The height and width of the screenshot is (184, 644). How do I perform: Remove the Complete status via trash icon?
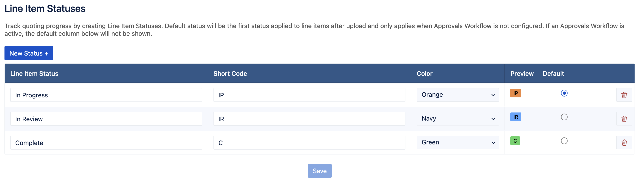pos(624,143)
